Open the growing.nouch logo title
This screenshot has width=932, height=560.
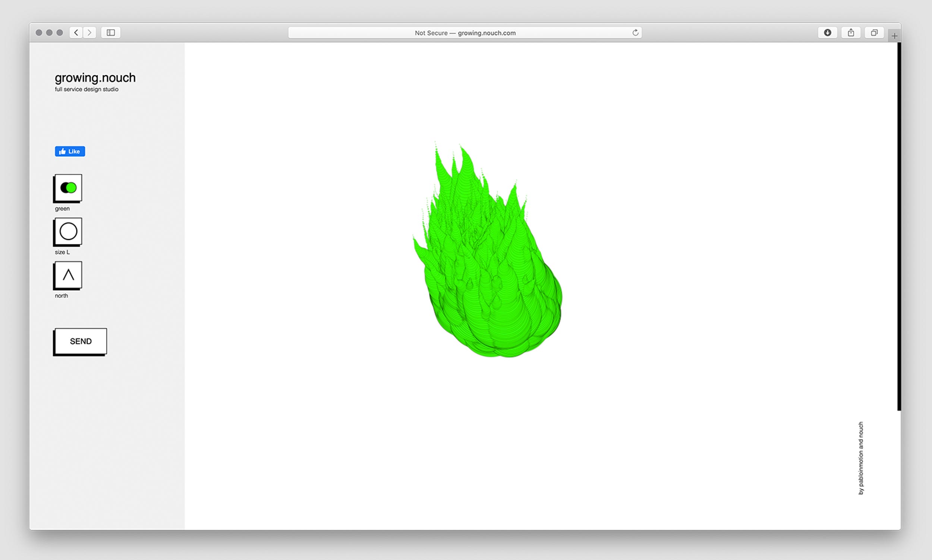click(x=95, y=78)
